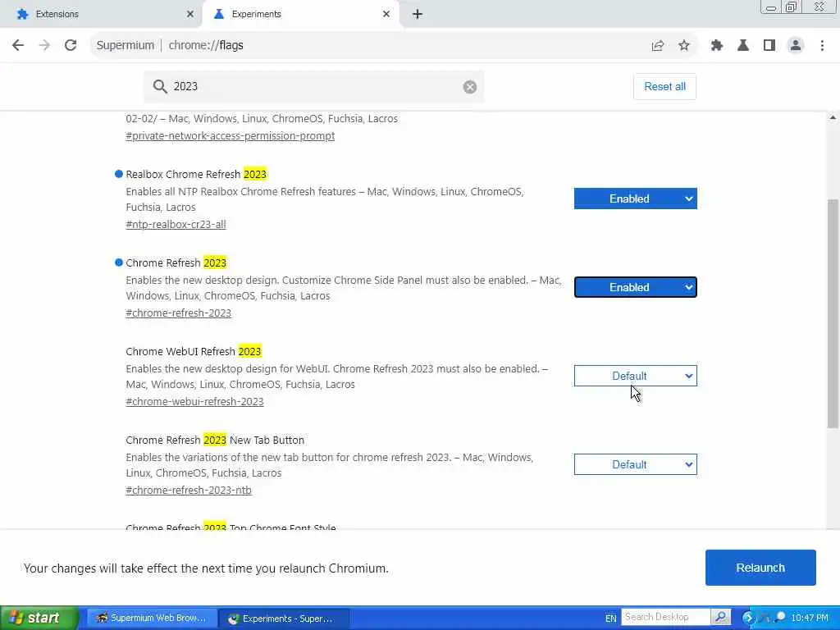Click the Chrome WebUI Refresh 2023 title
This screenshot has height=630, width=840.
194,351
